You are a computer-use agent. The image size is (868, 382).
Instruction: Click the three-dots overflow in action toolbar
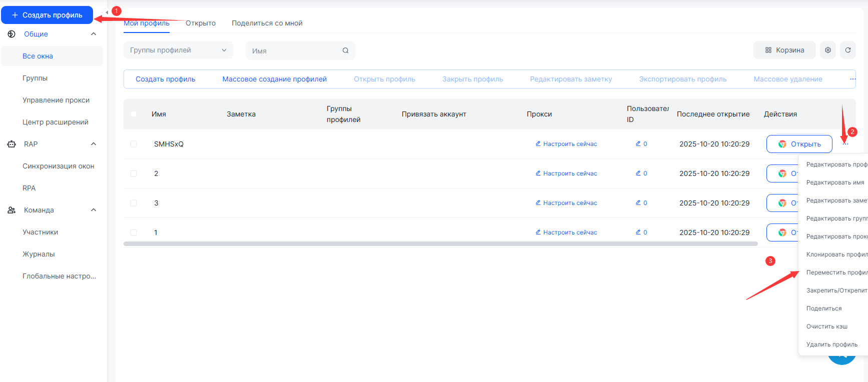852,79
